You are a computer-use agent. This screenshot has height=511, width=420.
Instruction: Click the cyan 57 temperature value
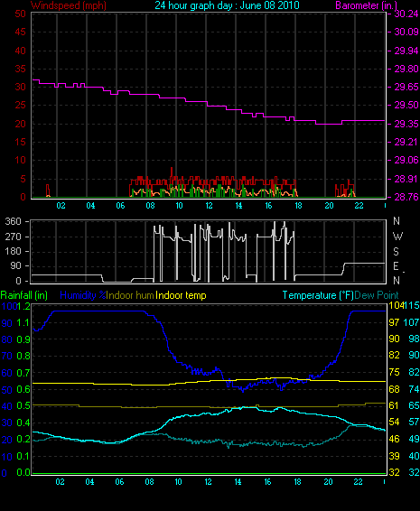tap(414, 423)
